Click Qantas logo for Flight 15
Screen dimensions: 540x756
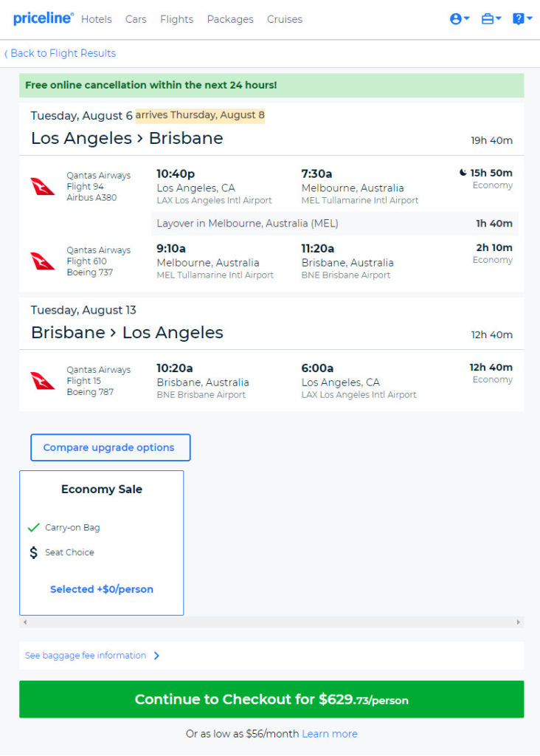[42, 380]
